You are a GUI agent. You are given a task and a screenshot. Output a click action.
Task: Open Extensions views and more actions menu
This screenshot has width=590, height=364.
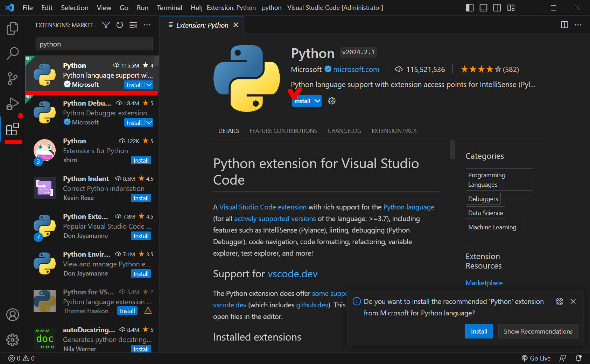(x=147, y=25)
